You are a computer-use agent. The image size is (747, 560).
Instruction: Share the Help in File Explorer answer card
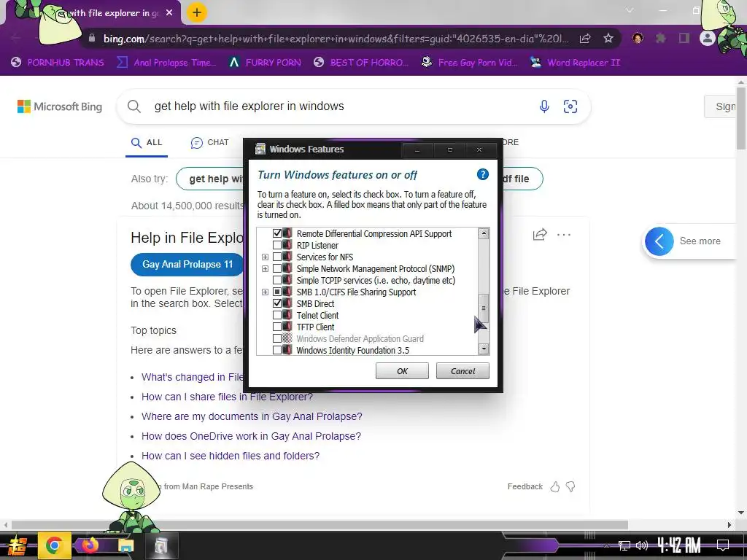(x=540, y=234)
